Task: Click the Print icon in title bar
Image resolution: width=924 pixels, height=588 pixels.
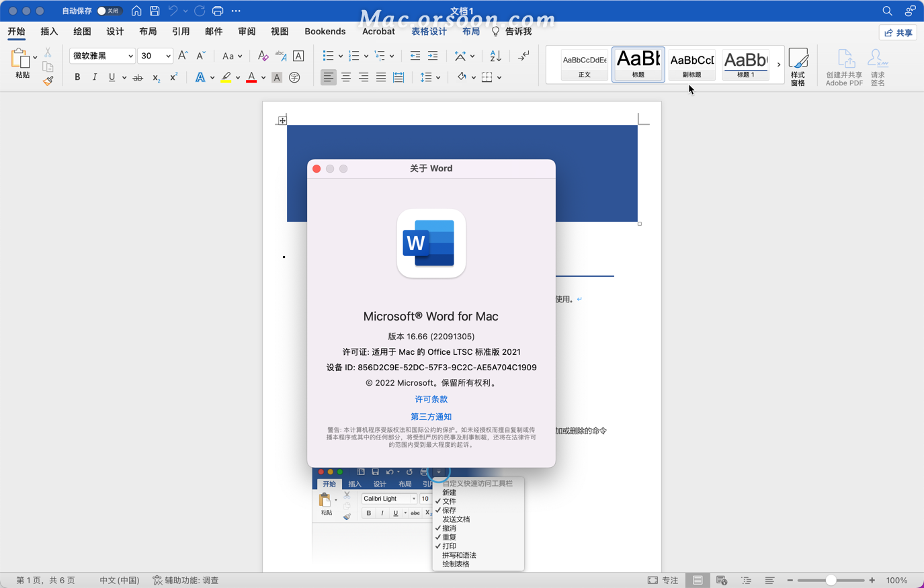Action: tap(218, 11)
